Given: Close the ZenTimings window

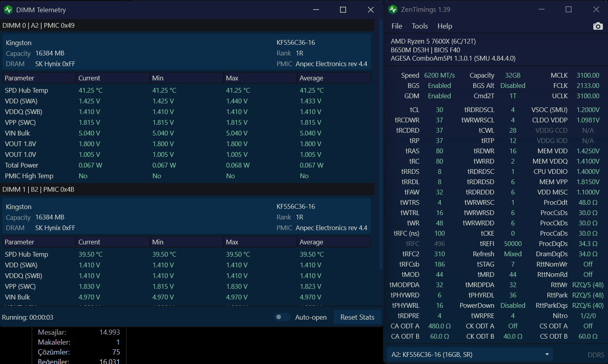Looking at the screenshot, I should pyautogui.click(x=596, y=10).
